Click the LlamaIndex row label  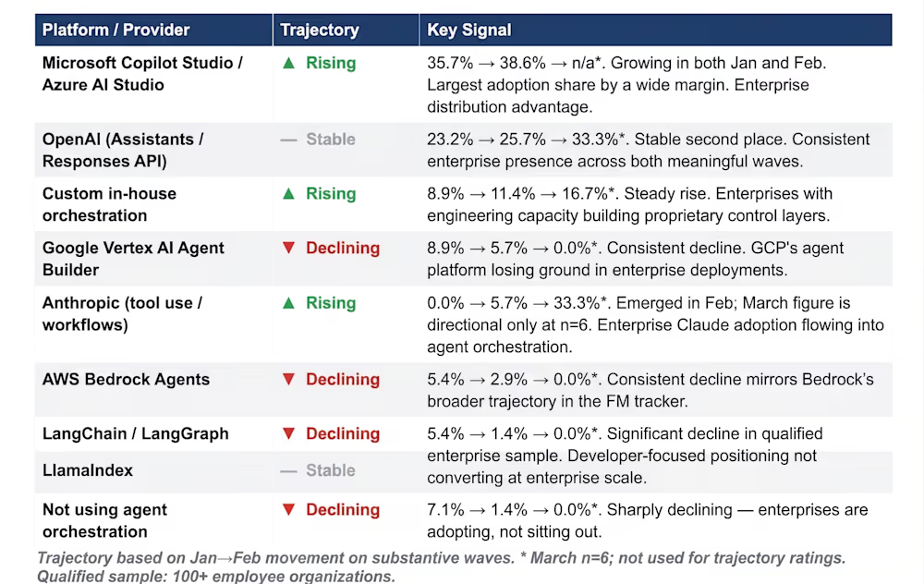pos(88,470)
